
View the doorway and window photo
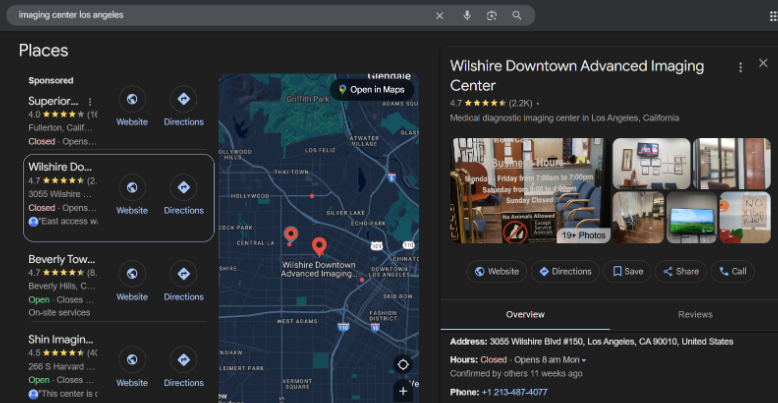[x=731, y=164]
